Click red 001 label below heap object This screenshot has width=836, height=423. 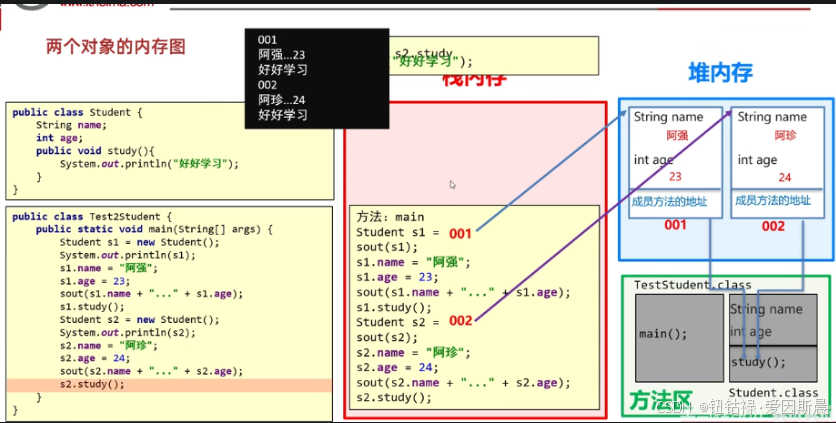pos(675,225)
